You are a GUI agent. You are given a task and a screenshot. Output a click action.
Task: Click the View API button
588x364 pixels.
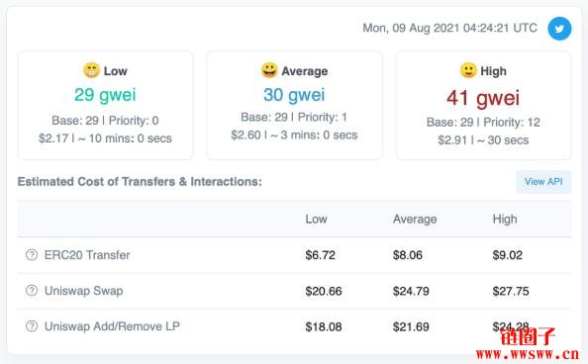click(x=543, y=182)
